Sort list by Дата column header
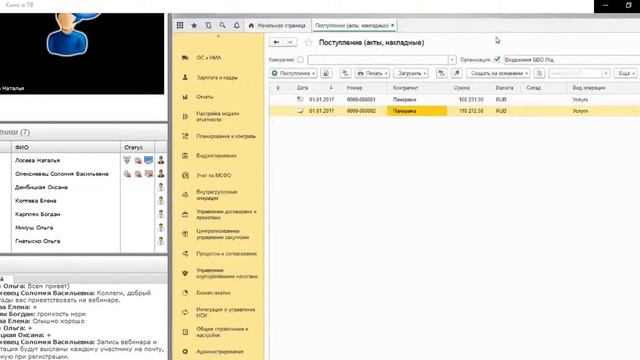Image resolution: width=640 pixels, height=360 pixels. pyautogui.click(x=302, y=88)
